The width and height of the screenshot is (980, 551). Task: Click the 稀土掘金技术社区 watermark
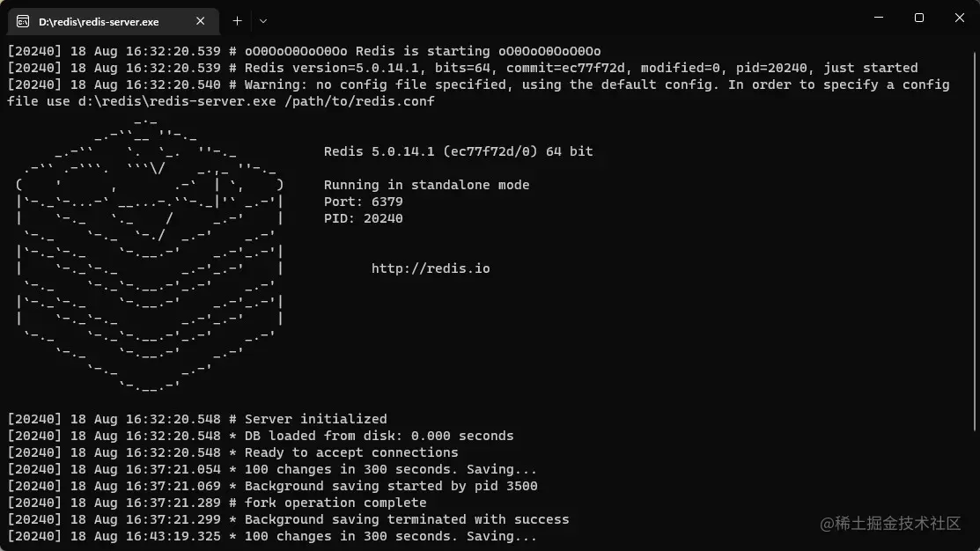(x=888, y=521)
